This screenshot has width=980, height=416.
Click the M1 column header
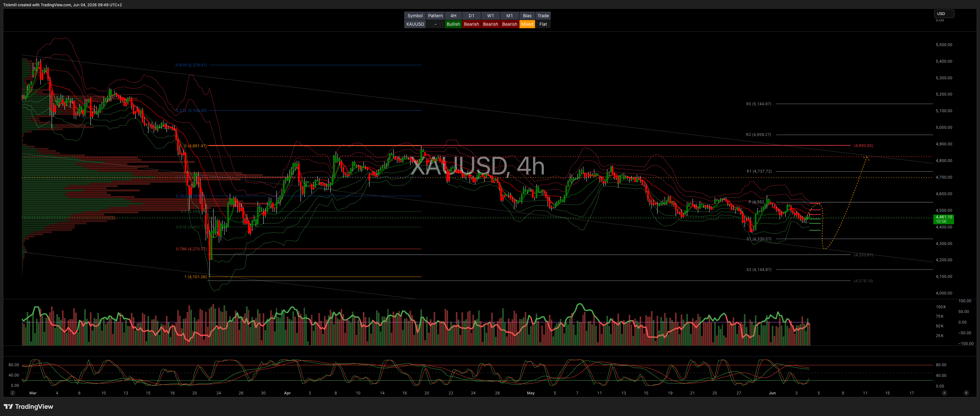[x=509, y=16]
